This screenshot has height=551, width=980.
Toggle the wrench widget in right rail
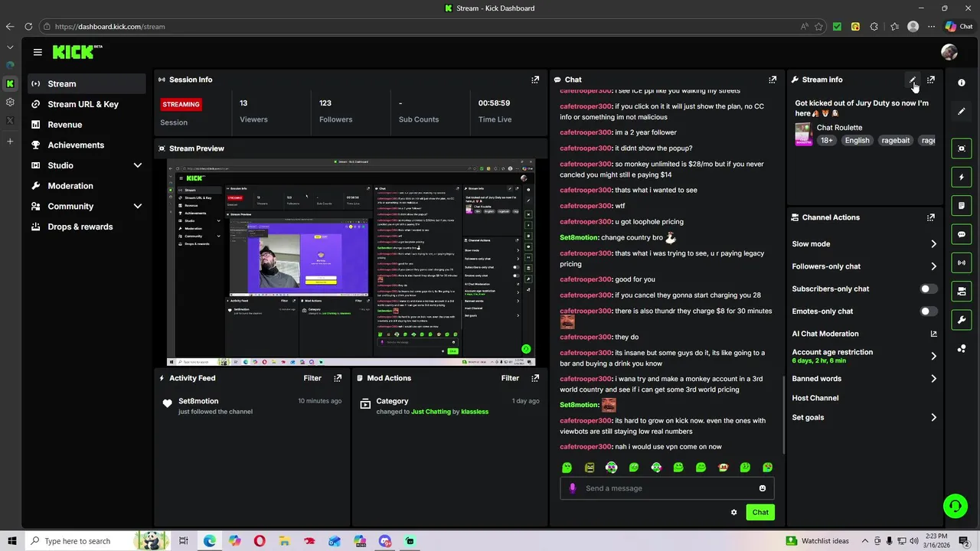coord(962,320)
